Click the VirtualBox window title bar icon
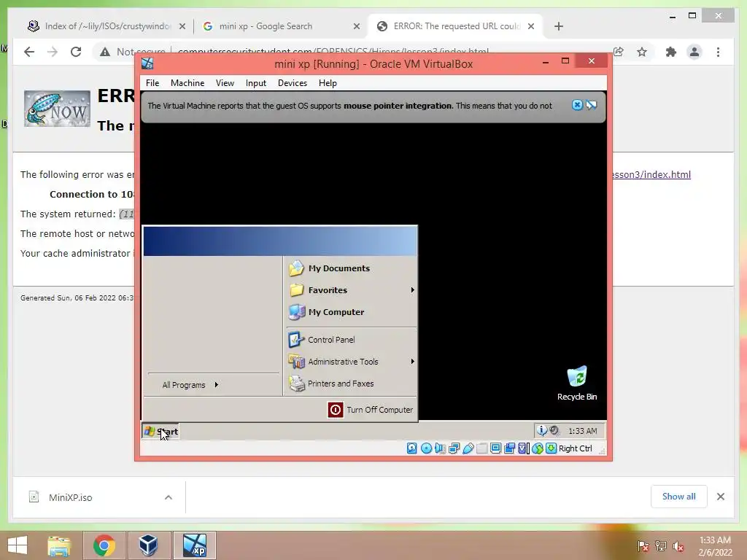747x560 pixels. (147, 64)
